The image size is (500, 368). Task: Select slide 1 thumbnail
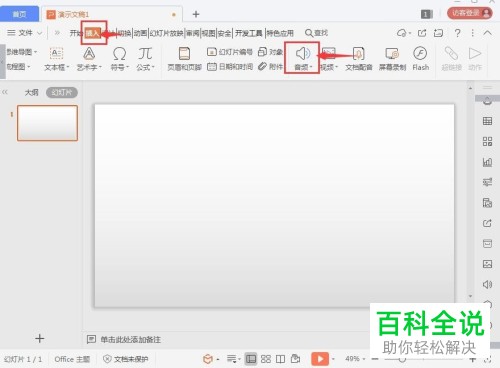pyautogui.click(x=47, y=123)
